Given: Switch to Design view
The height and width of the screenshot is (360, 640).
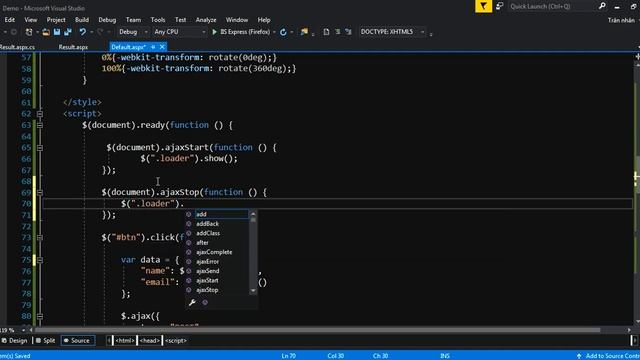Looking at the screenshot, I should click(15, 340).
